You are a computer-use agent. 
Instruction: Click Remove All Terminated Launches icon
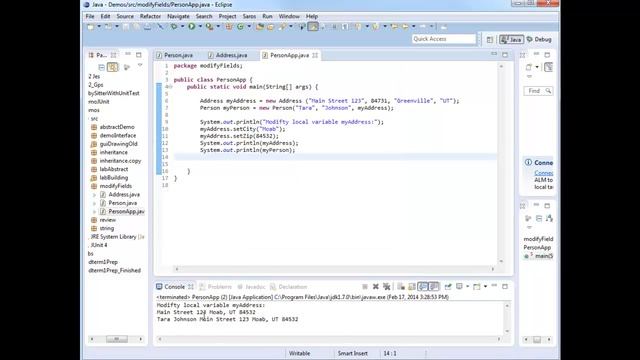[x=387, y=287]
